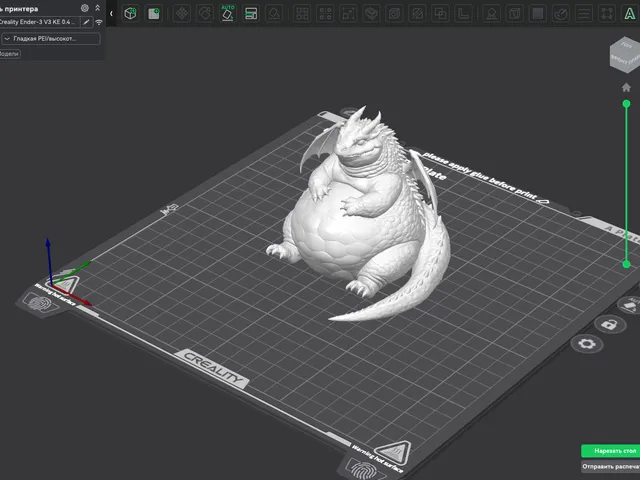This screenshot has height=480, width=640.
Task: Select the color painting palette icon
Action: click(x=561, y=13)
